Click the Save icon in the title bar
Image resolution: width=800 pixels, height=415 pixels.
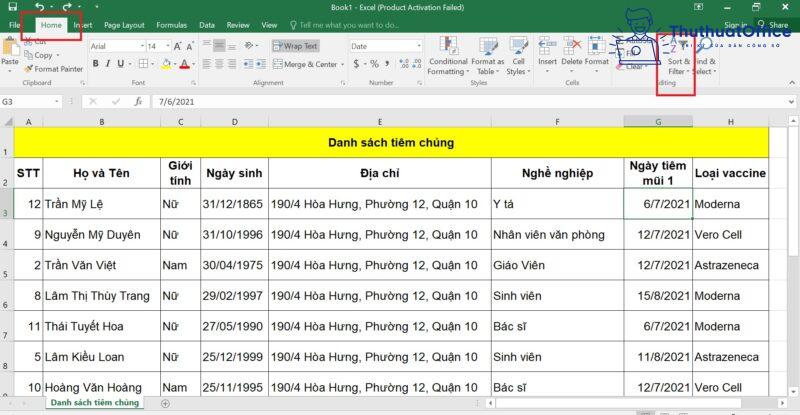coord(12,7)
